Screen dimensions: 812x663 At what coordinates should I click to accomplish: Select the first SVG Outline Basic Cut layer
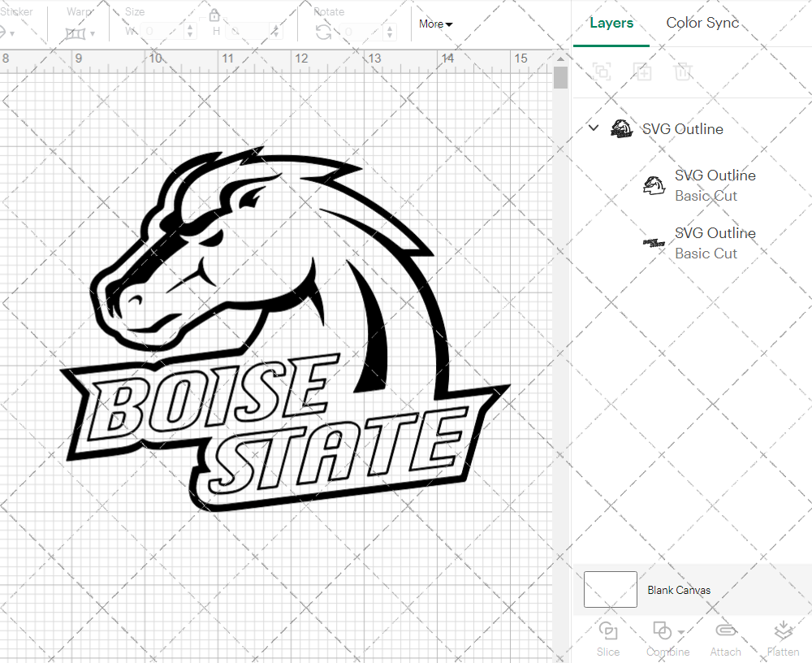[x=715, y=184]
